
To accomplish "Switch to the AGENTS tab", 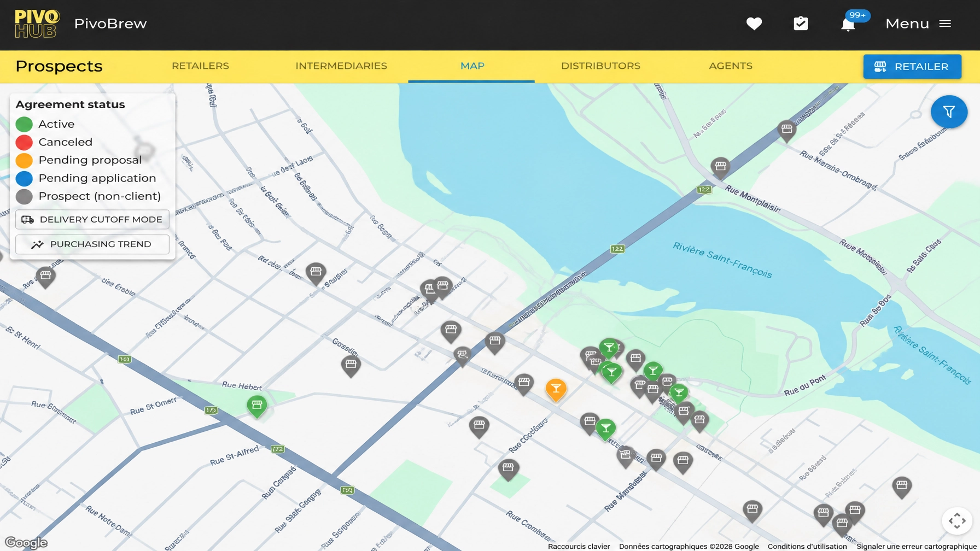I will [x=731, y=66].
